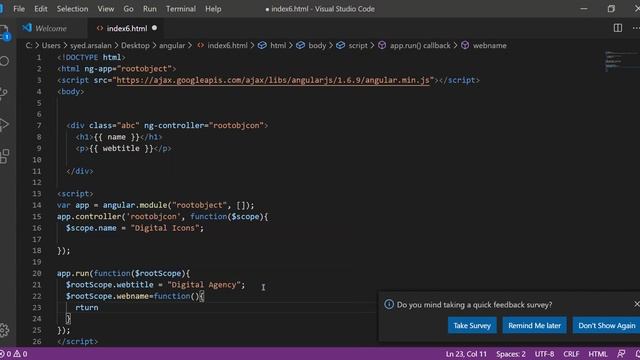This screenshot has height=360, width=640.
Task: Change language mode HTML
Action: click(x=598, y=354)
